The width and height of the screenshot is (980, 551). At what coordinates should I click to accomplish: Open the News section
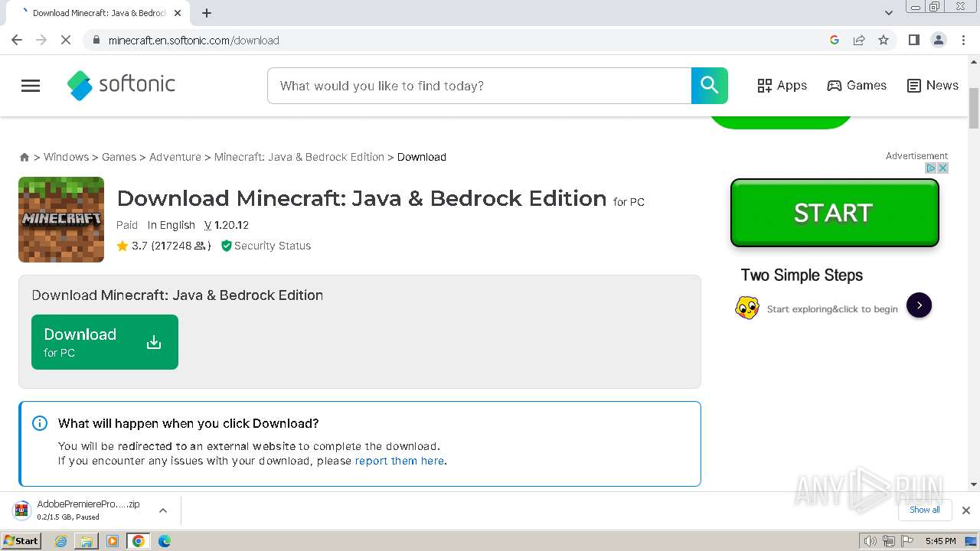point(933,86)
